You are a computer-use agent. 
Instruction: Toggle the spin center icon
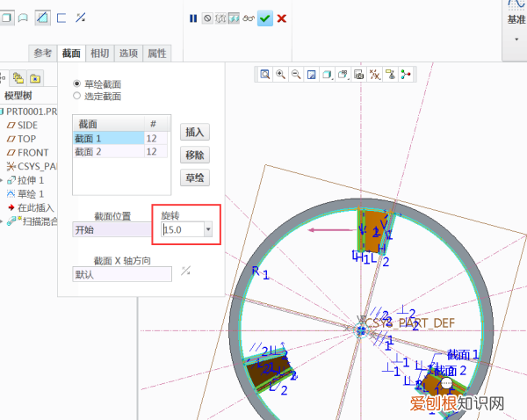(406, 75)
